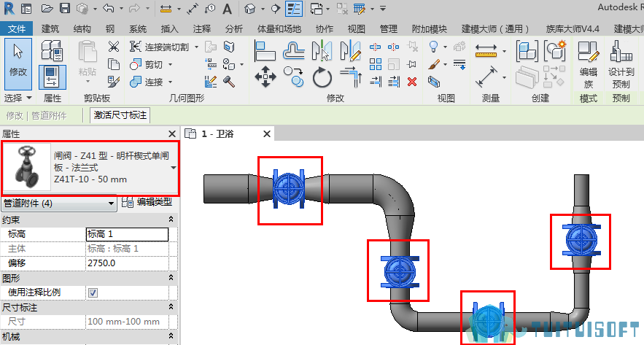Screen dimensions: 644x345
Task: Open a project with the Open folder icon
Action: tap(47, 9)
